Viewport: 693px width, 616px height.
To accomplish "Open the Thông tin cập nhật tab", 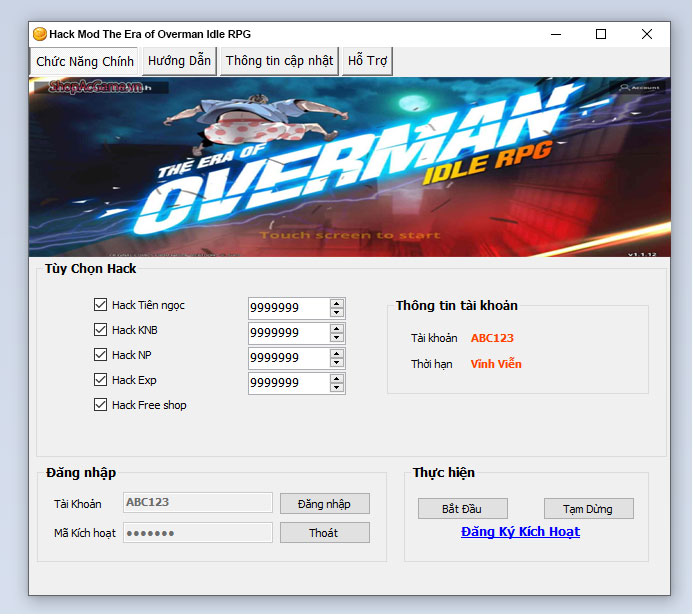I will tap(279, 61).
